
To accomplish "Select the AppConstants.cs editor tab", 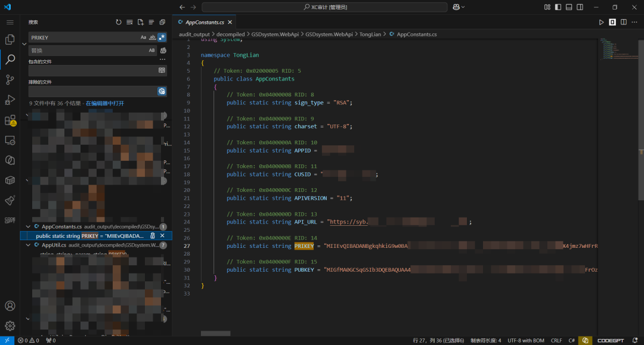I will pos(205,22).
